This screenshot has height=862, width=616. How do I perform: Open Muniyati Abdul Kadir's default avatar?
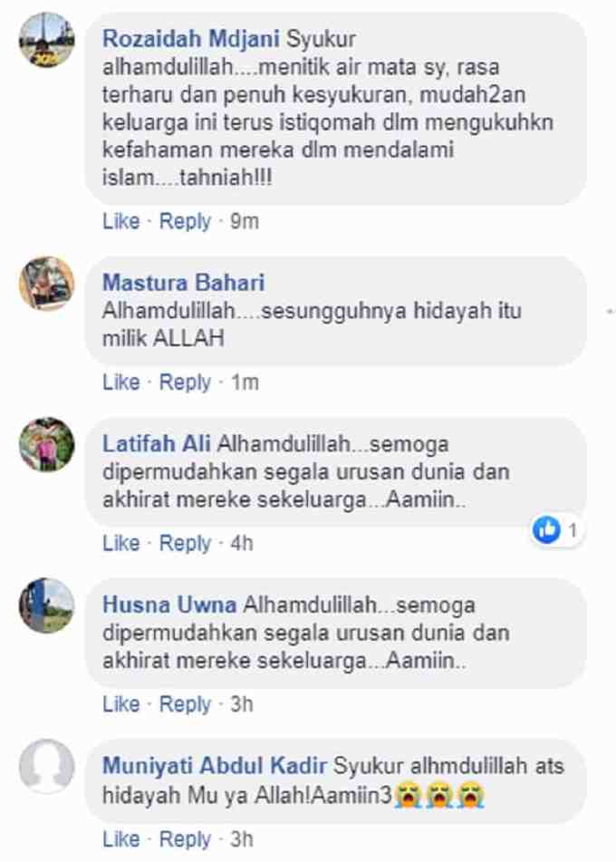click(47, 766)
